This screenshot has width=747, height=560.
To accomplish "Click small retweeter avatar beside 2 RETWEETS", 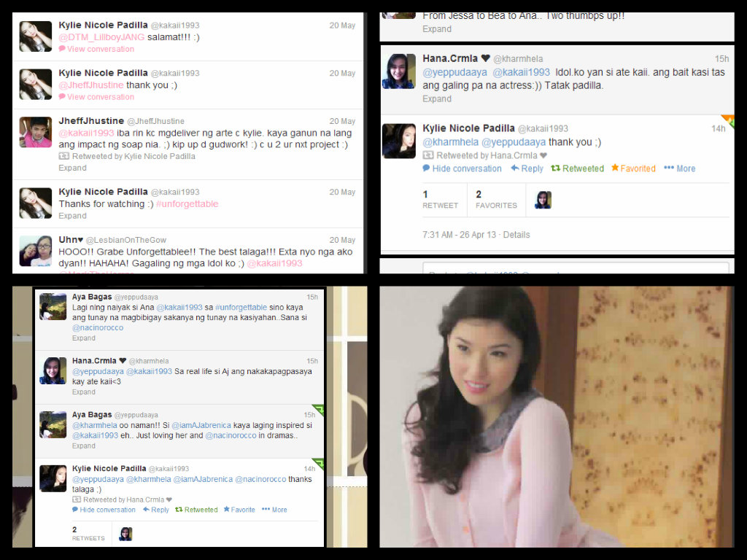I will [125, 534].
